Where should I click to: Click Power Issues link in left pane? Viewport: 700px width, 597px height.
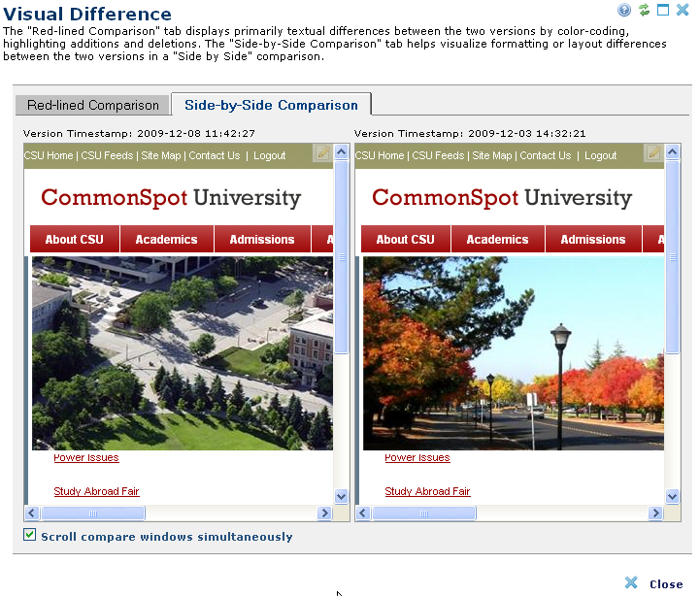tap(86, 457)
